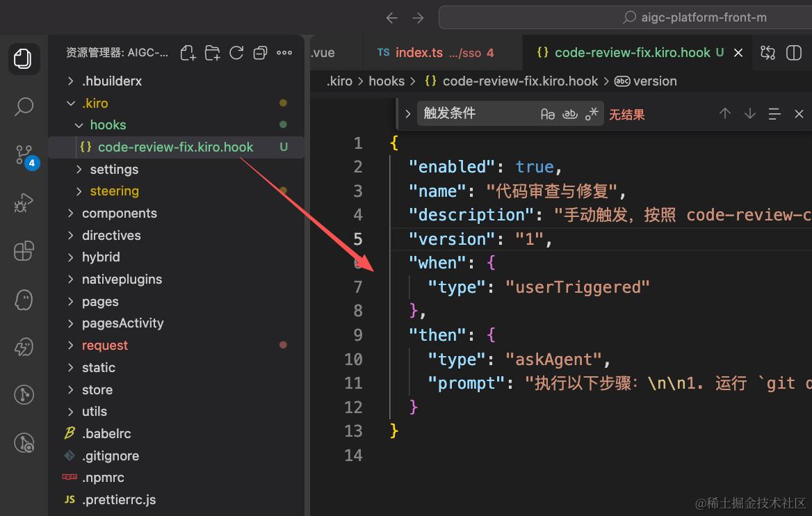Click the "askAgent" value in editor
The height and width of the screenshot is (516, 812).
point(553,360)
